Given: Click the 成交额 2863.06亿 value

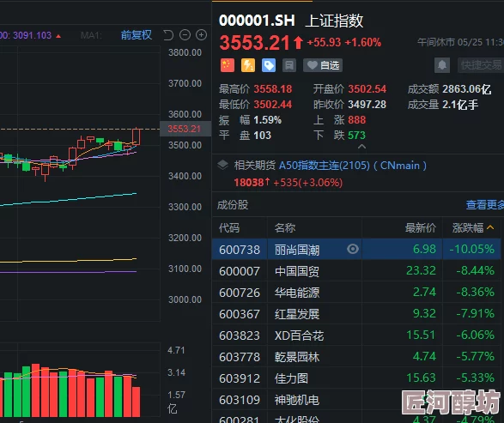Looking at the screenshot, I should pyautogui.click(x=467, y=89).
